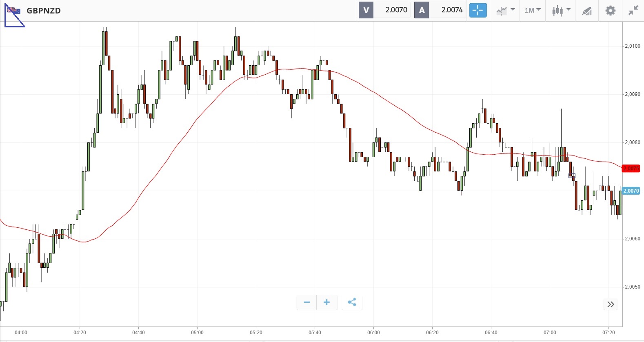Image resolution: width=644 pixels, height=342 pixels.
Task: Click the blue 2.0070 current price label
Action: point(631,191)
